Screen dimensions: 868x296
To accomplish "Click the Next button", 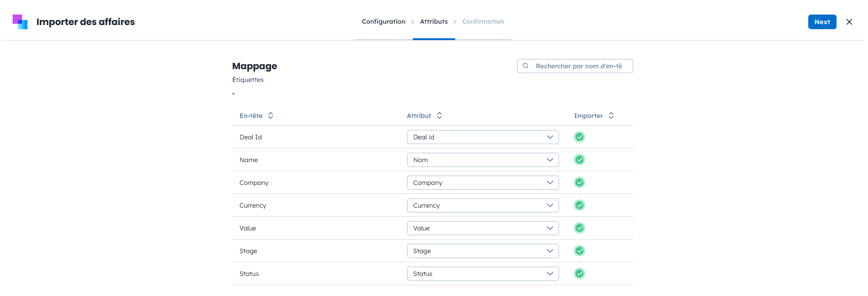I will 822,22.
